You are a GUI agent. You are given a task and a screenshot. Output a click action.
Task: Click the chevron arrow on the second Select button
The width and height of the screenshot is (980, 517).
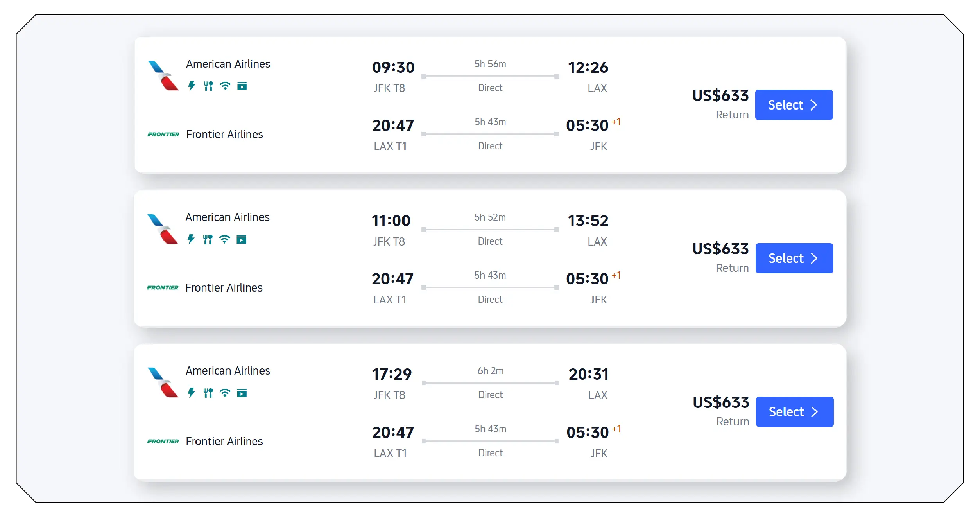(814, 258)
